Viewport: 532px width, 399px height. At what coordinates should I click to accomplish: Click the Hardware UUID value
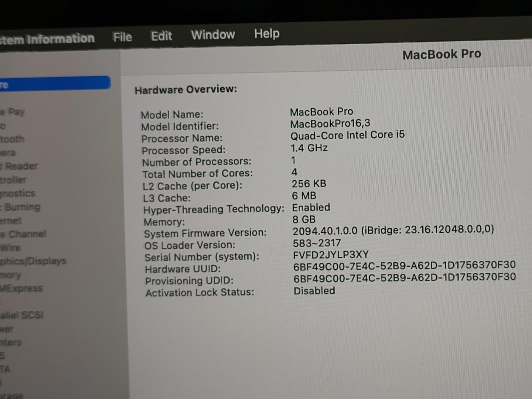(x=404, y=265)
